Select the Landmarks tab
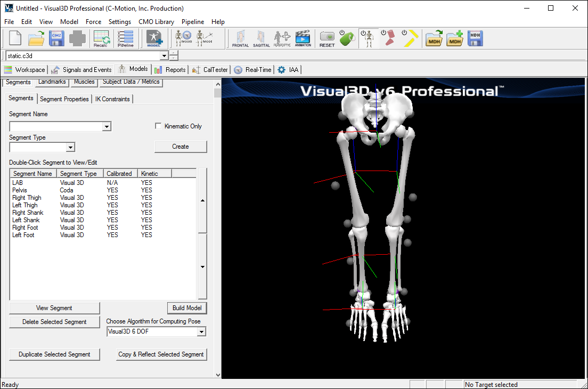Viewport: 588px width, 389px height. (x=52, y=82)
